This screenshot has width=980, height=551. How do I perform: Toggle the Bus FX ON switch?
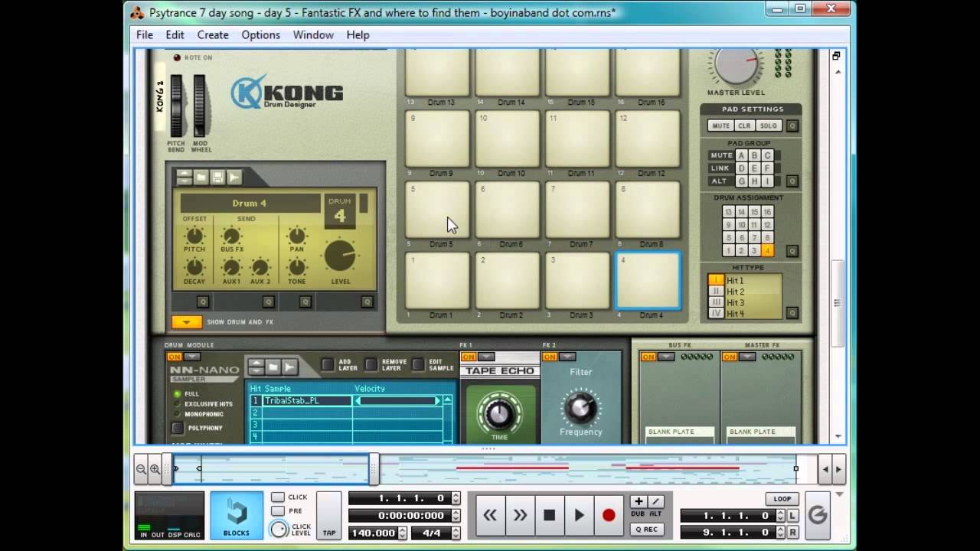tap(648, 357)
